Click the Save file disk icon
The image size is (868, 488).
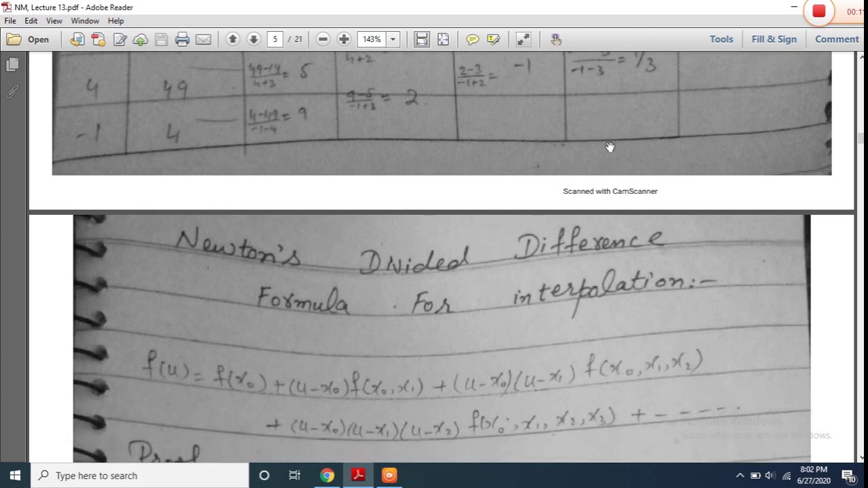[161, 39]
